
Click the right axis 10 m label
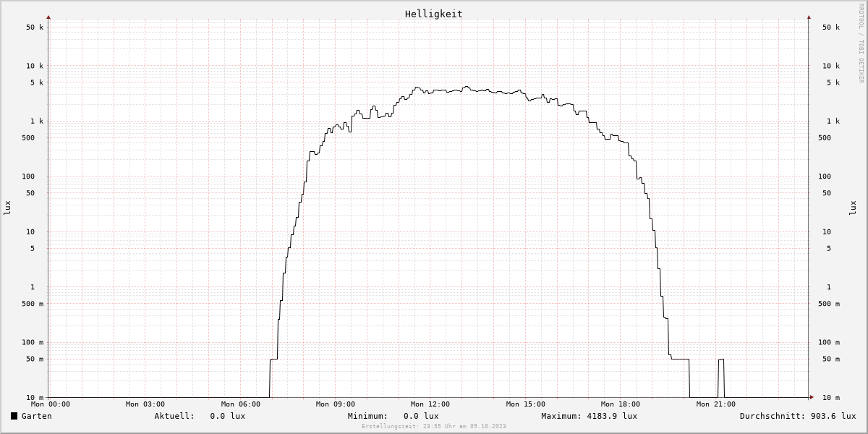point(830,398)
